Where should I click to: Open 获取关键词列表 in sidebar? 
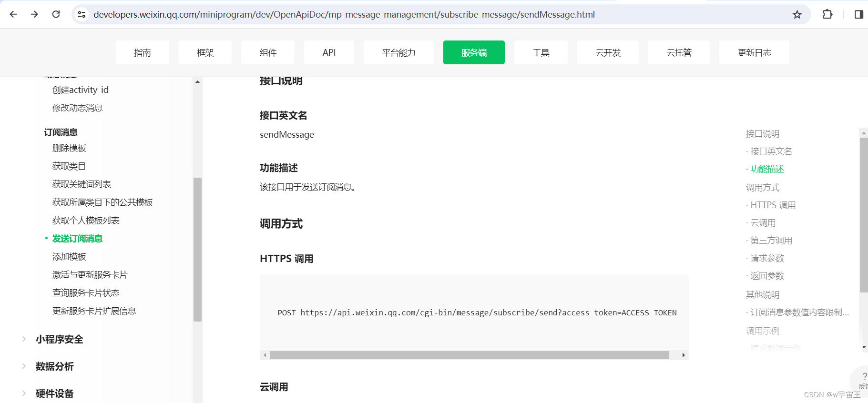click(82, 184)
